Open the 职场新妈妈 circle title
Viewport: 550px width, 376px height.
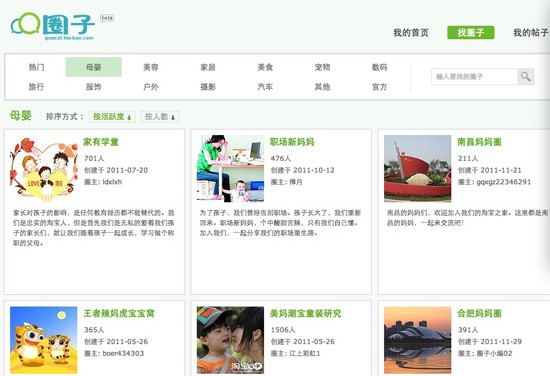click(292, 142)
